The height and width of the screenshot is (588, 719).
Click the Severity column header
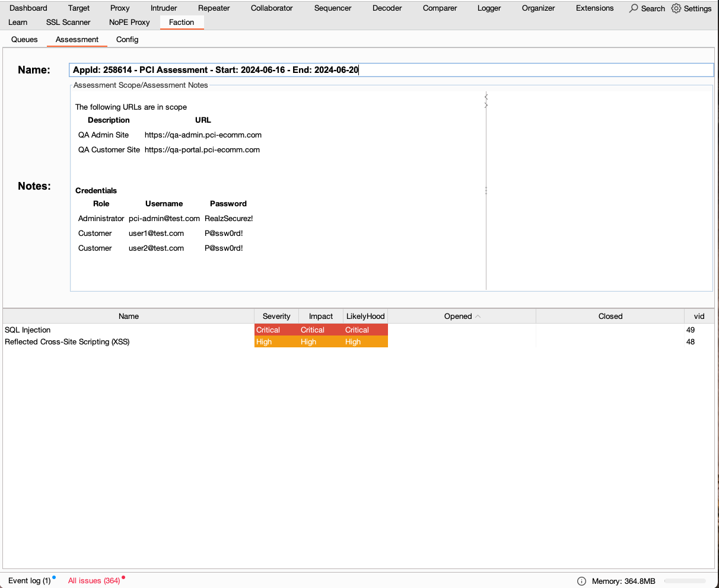276,316
